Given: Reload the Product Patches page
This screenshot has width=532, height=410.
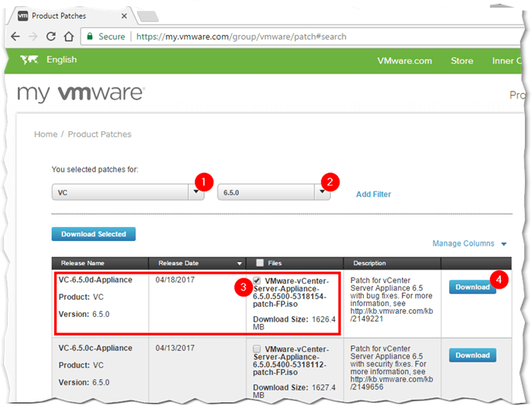Looking at the screenshot, I should (x=51, y=36).
